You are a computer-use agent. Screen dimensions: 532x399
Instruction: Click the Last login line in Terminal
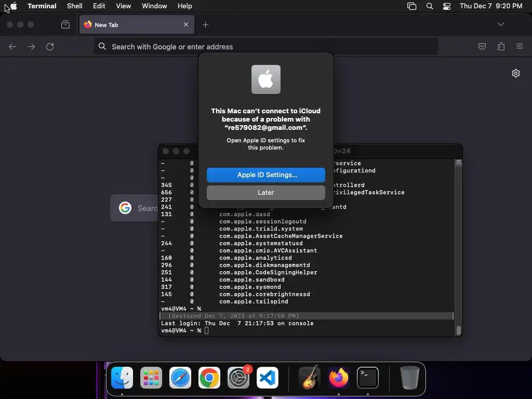point(237,323)
